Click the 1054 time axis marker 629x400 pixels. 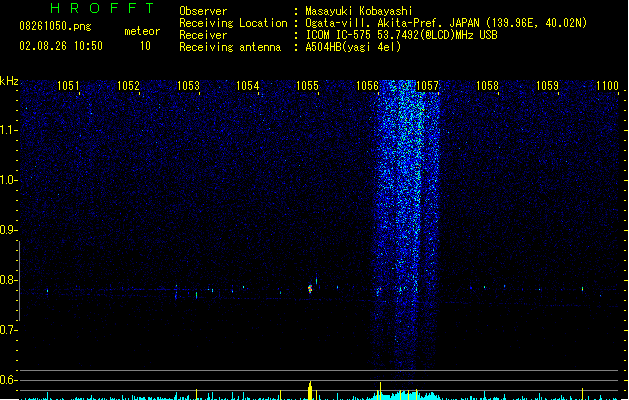[248, 86]
